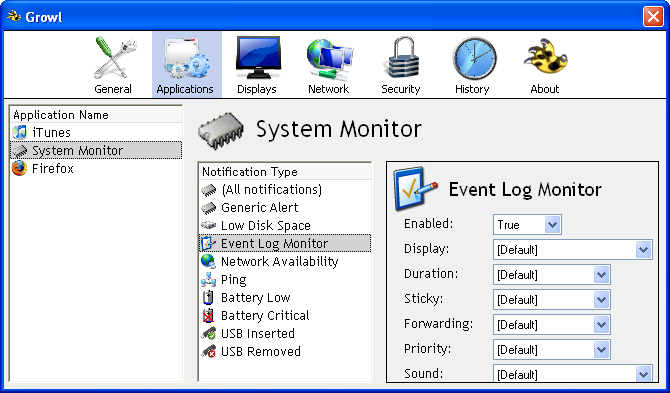
Task: Click the Generic Alert chip icon
Action: tap(209, 208)
